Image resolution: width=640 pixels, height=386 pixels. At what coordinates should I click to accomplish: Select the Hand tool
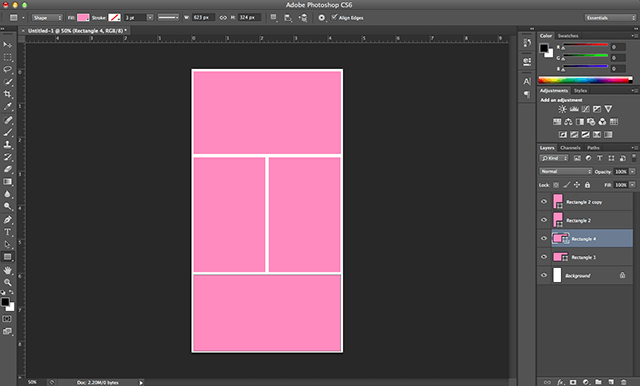(7, 270)
